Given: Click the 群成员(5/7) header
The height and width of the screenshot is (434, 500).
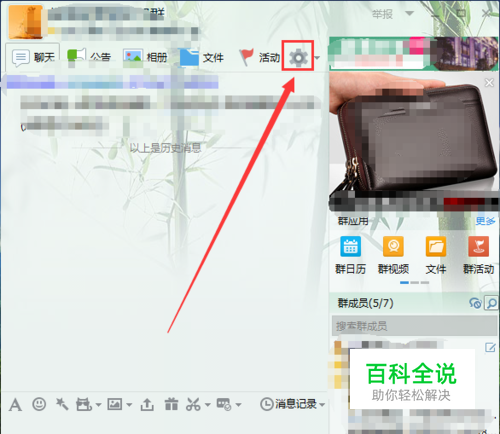Looking at the screenshot, I should pos(365,303).
